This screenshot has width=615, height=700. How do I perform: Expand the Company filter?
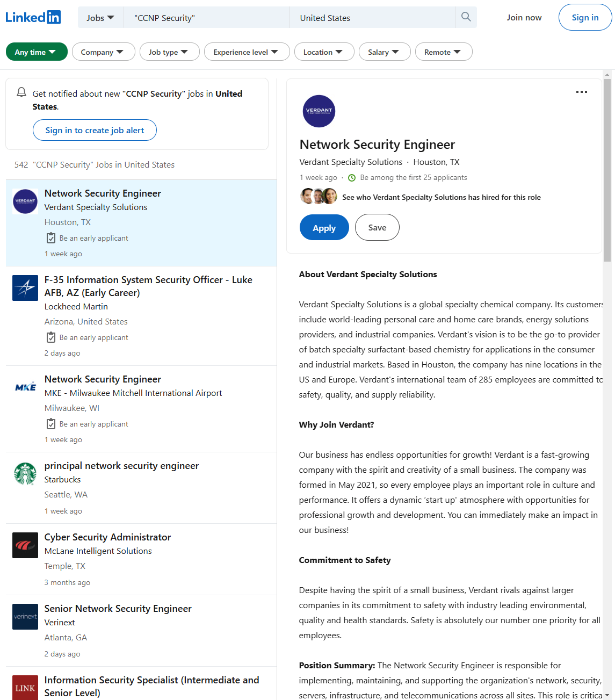103,52
